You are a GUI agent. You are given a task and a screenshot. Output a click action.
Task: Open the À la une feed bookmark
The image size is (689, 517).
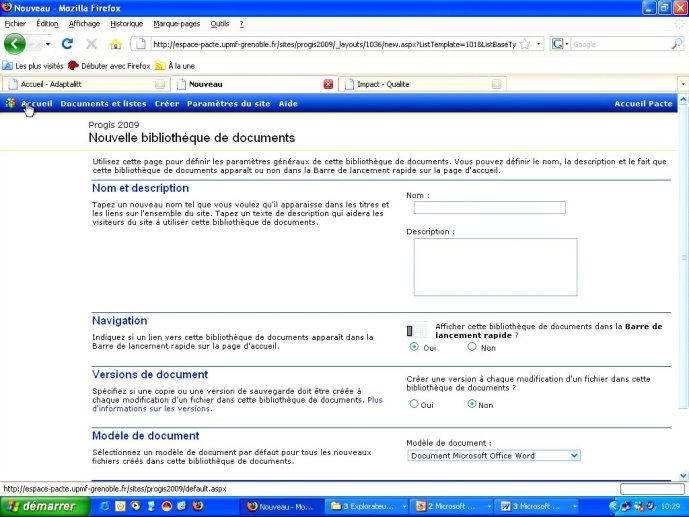point(175,66)
